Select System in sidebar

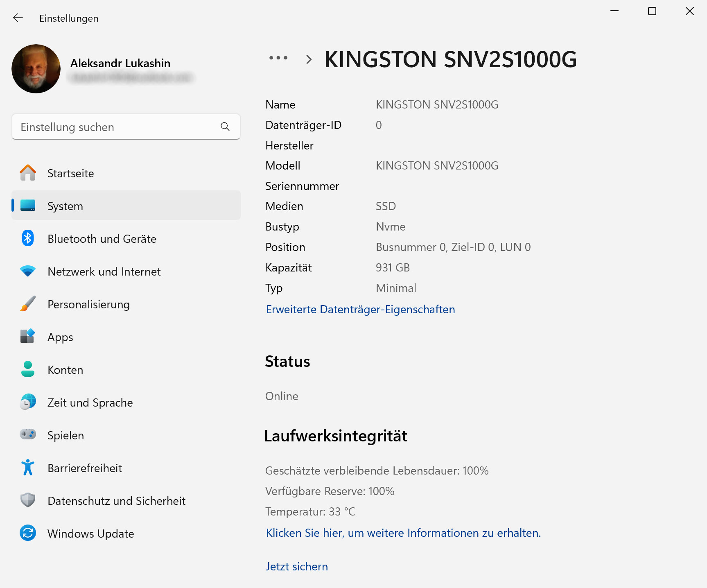(x=126, y=206)
